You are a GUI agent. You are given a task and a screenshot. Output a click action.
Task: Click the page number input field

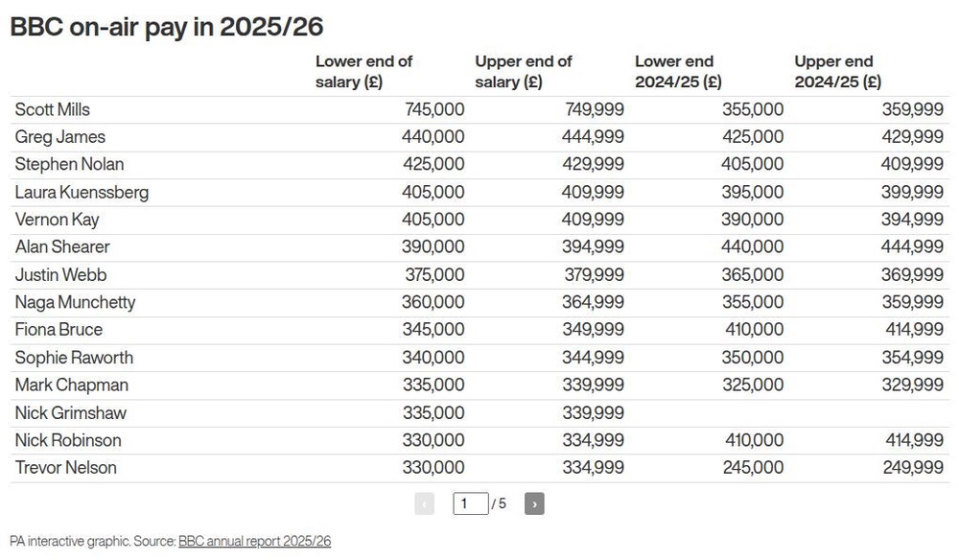pos(470,503)
